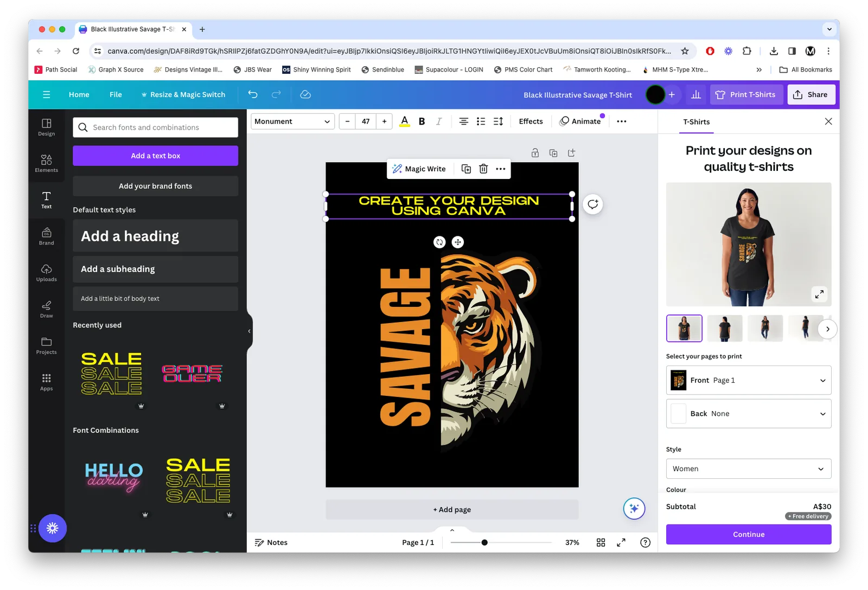Decrease font size with minus

pos(347,121)
